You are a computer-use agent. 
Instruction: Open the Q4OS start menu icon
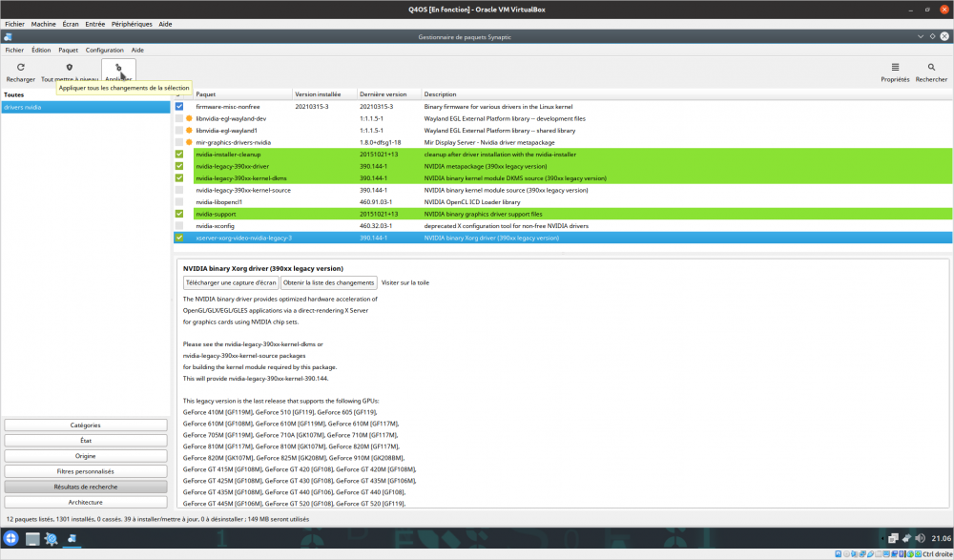click(11, 539)
